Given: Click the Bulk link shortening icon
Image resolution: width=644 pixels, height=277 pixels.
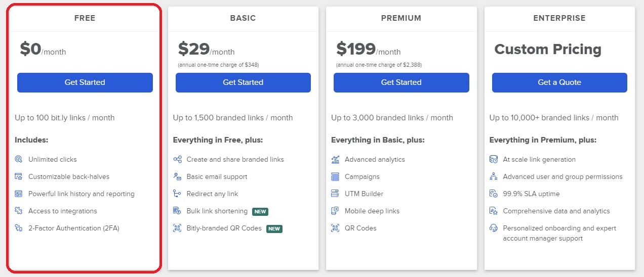Looking at the screenshot, I should click(177, 211).
